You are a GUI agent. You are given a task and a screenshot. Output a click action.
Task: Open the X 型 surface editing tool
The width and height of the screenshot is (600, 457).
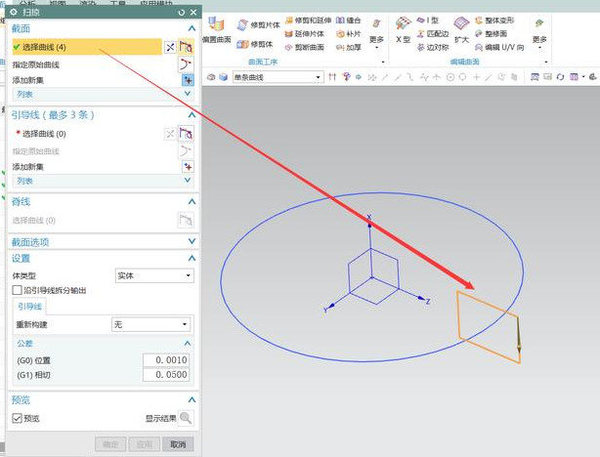click(x=403, y=30)
